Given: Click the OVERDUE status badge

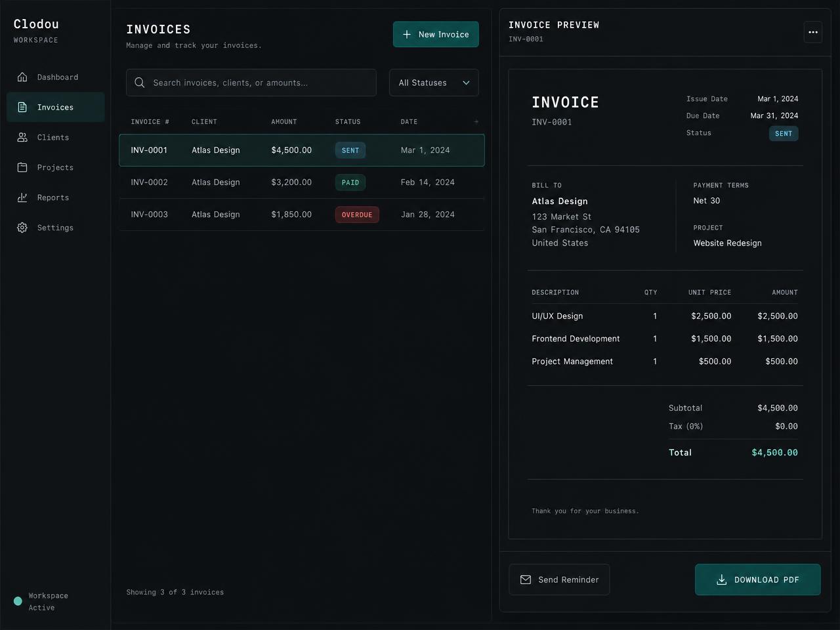Looking at the screenshot, I should coord(357,215).
